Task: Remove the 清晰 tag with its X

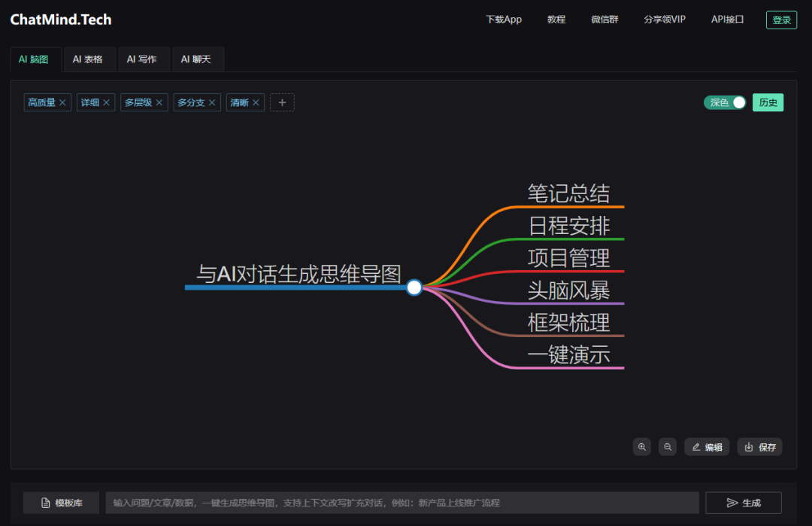Action: (256, 102)
